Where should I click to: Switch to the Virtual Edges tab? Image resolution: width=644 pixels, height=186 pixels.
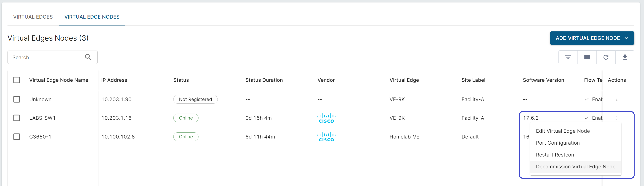[x=33, y=17]
